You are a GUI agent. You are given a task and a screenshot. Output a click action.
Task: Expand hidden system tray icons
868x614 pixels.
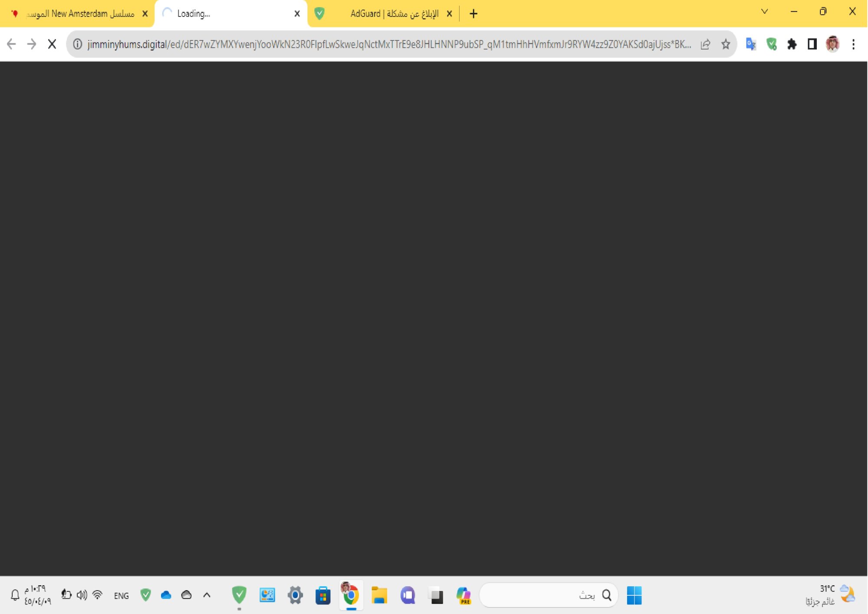pos(206,595)
